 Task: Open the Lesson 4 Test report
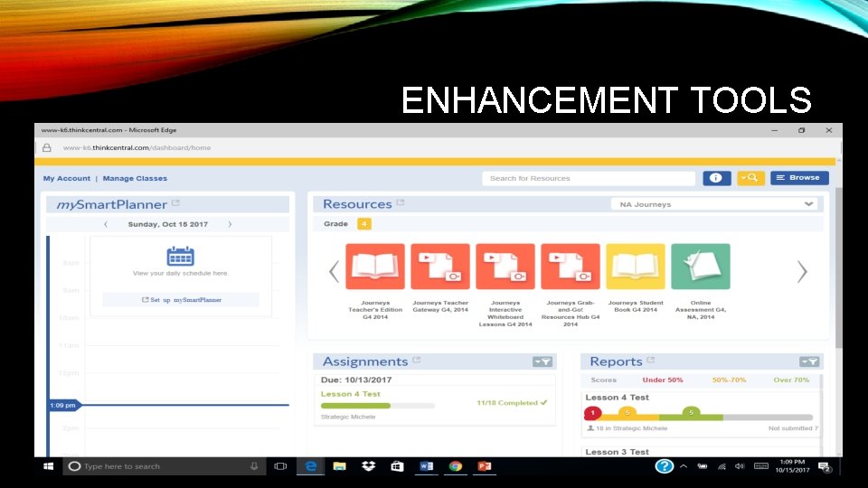tap(617, 398)
